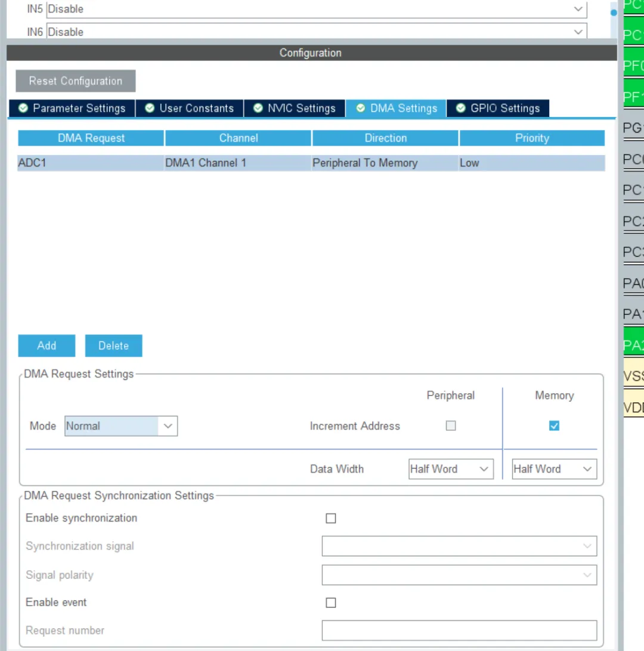Open the IN5 channel dropdown
The height and width of the screenshot is (651, 644).
316,9
